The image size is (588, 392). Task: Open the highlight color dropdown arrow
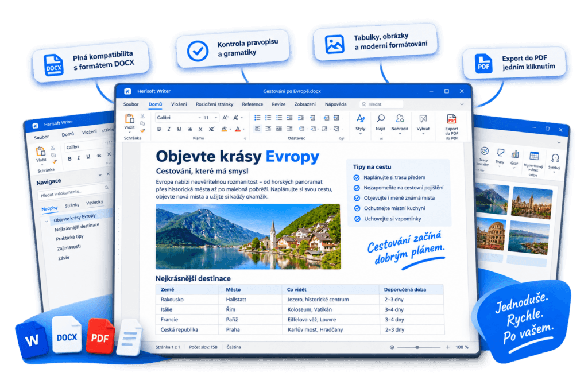(230, 129)
